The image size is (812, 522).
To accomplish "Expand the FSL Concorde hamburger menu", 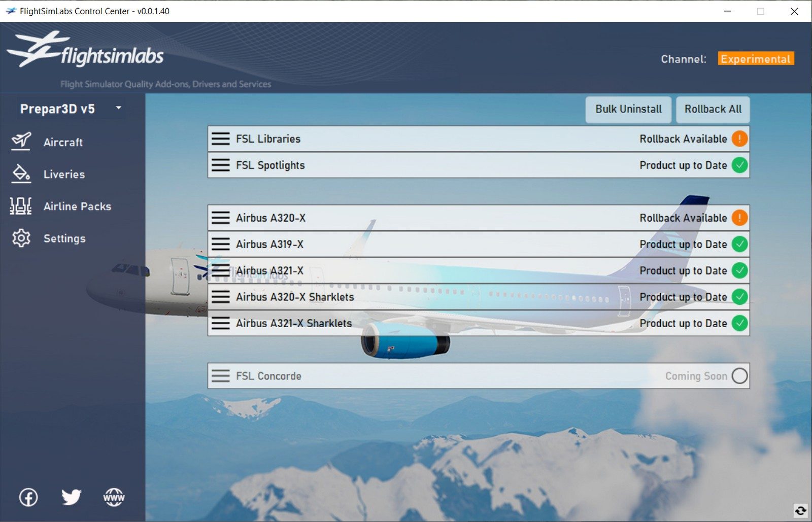I will tap(220, 376).
